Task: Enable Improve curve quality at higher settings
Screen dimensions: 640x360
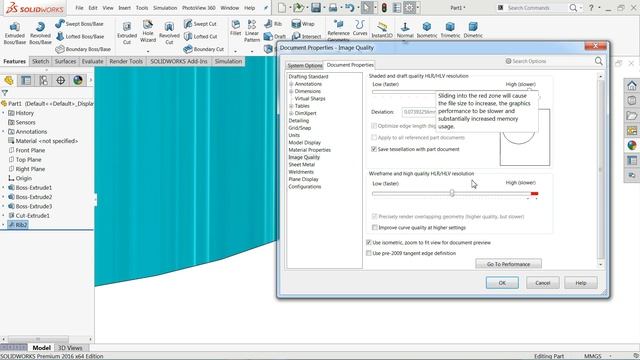Action: coord(375,227)
